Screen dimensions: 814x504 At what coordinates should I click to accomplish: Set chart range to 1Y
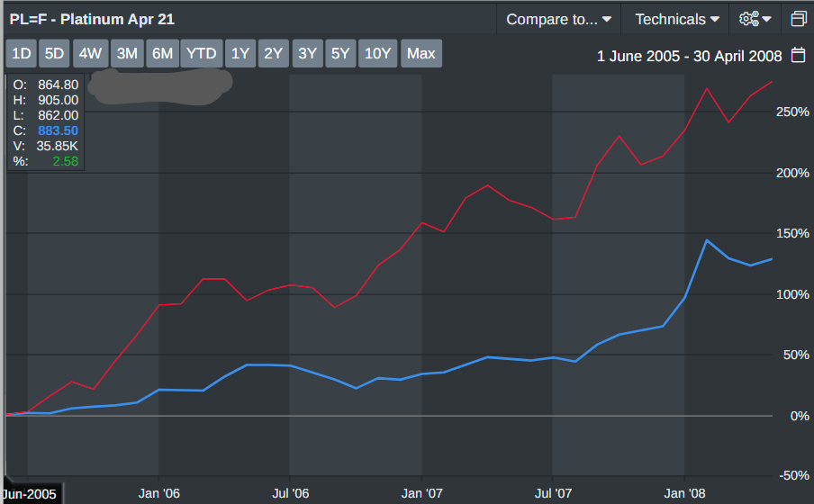[x=240, y=53]
